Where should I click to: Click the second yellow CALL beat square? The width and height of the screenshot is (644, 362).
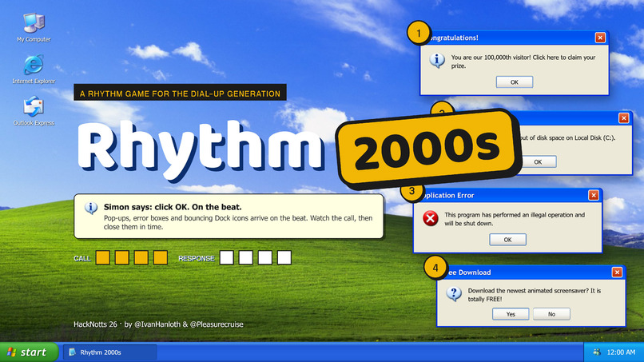pos(122,257)
